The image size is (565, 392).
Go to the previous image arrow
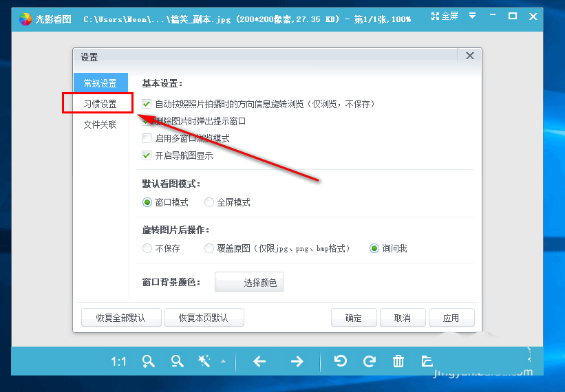click(259, 361)
